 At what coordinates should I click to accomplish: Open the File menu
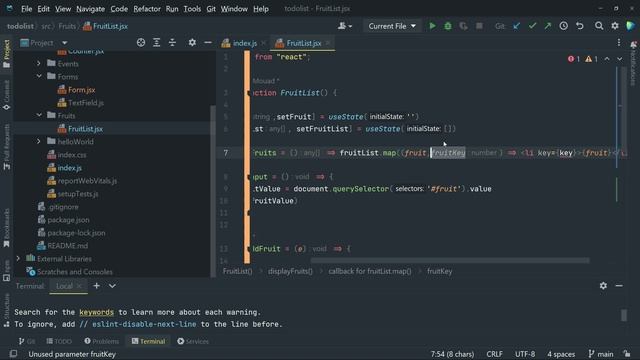click(x=27, y=9)
